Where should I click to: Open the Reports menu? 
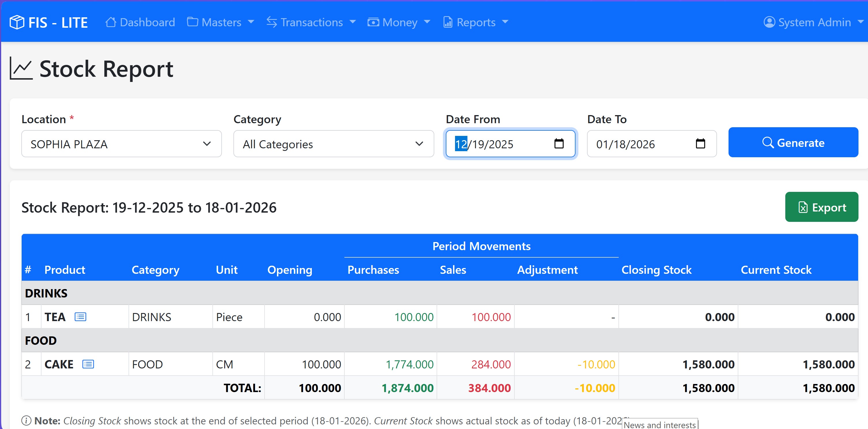(x=475, y=22)
